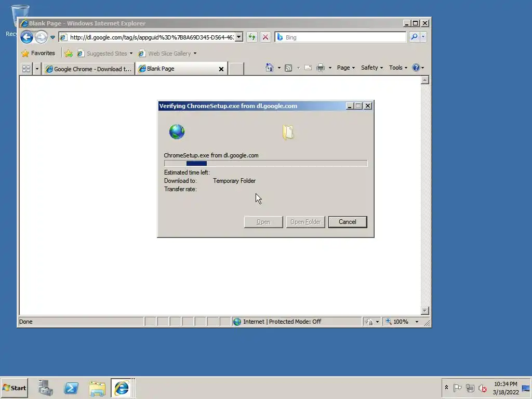
Task: Click the IE Back navigation button
Action: point(26,37)
